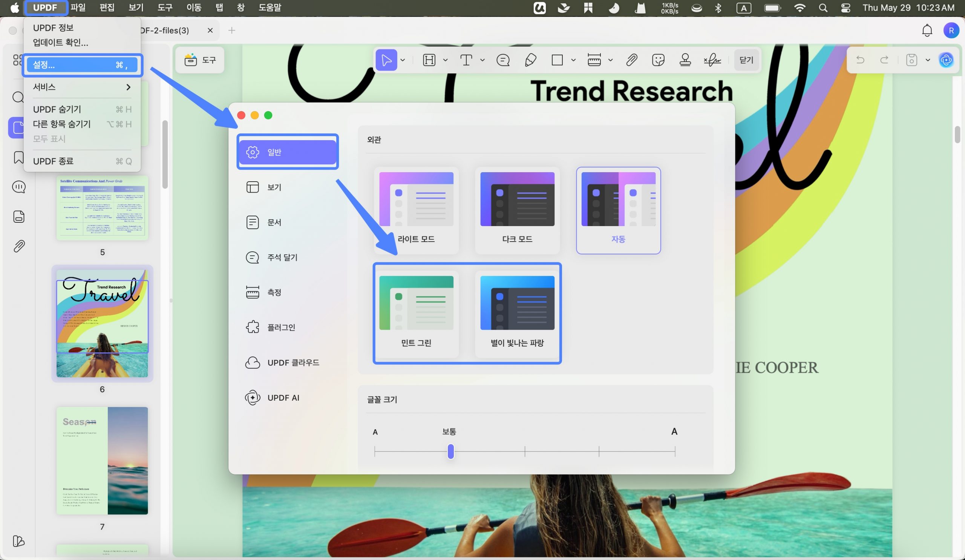965x560 pixels.
Task: Select the cursor selection tool
Action: (x=386, y=60)
